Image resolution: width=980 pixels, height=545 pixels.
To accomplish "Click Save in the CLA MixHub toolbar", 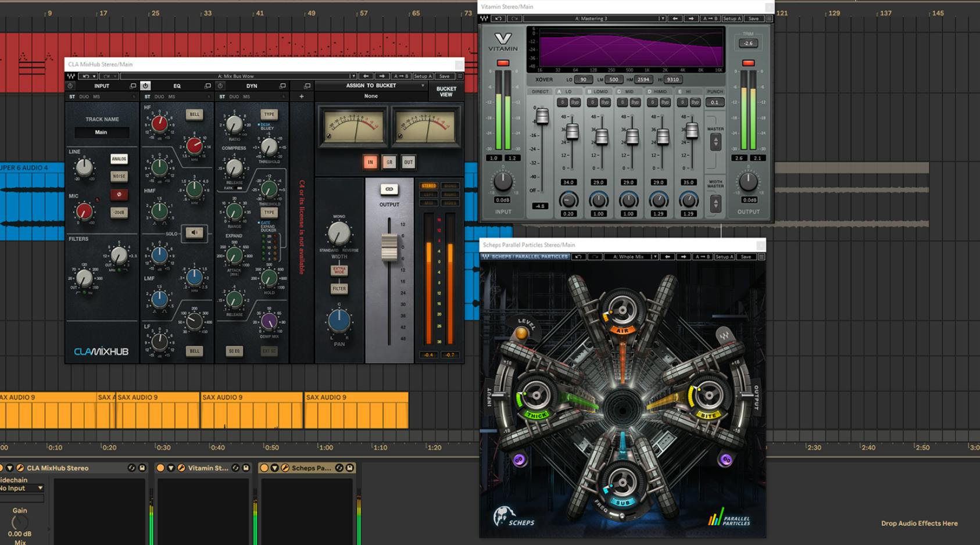I will pyautogui.click(x=444, y=76).
